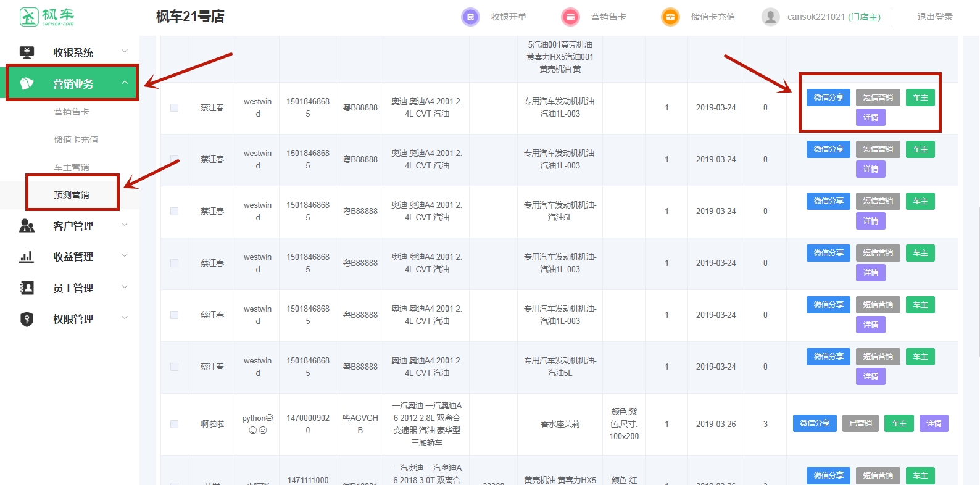This screenshot has height=485, width=980.
Task: Click the orange 储值卡充值 icon
Action: (x=670, y=17)
